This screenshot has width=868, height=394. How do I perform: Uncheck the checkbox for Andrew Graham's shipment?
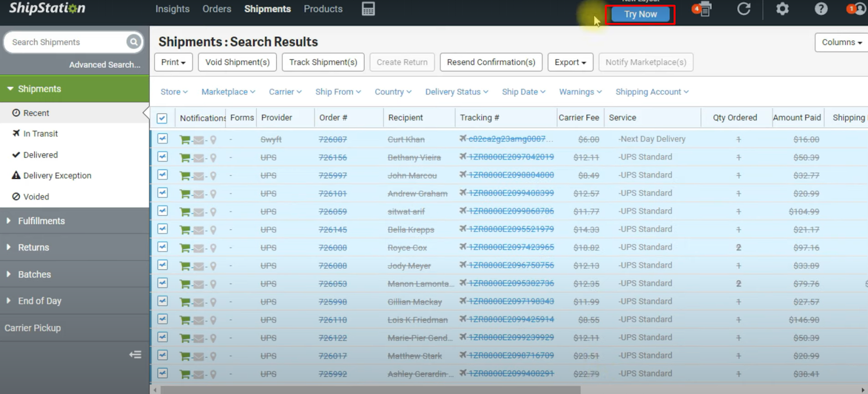[x=162, y=193]
